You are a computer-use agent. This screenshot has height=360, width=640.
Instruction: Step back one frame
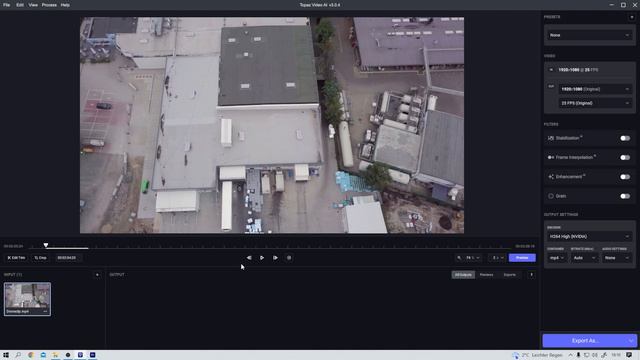249,258
